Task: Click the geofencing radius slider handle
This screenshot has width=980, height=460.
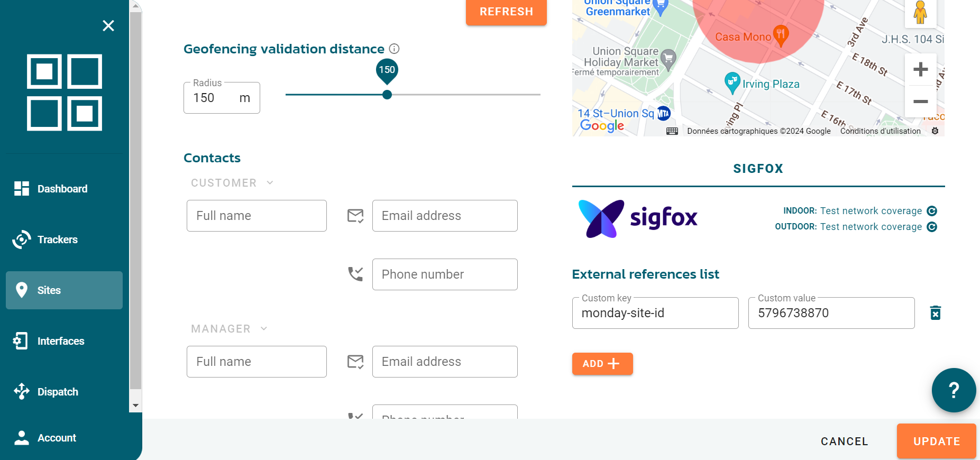Action: coord(387,95)
